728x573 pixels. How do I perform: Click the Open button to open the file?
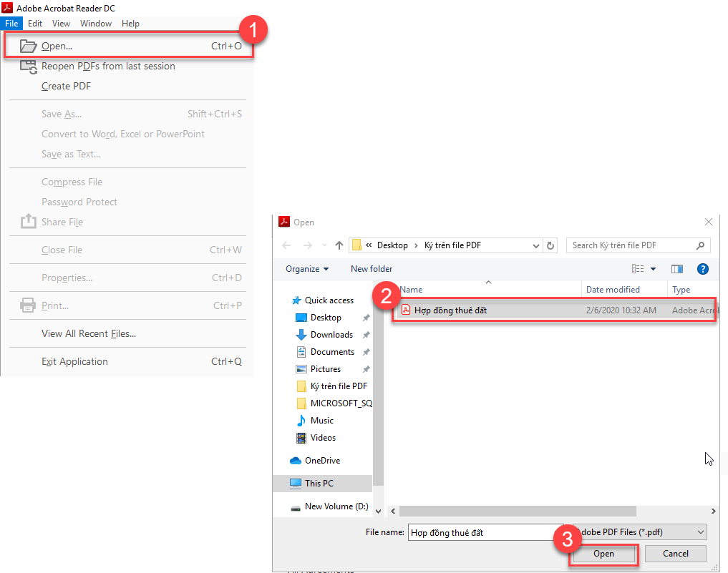pyautogui.click(x=603, y=554)
